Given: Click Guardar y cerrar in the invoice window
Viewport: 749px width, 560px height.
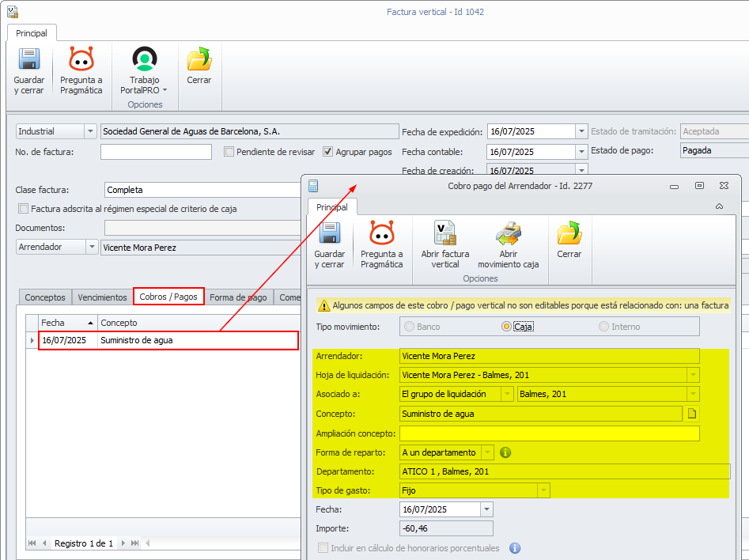Looking at the screenshot, I should pyautogui.click(x=29, y=70).
